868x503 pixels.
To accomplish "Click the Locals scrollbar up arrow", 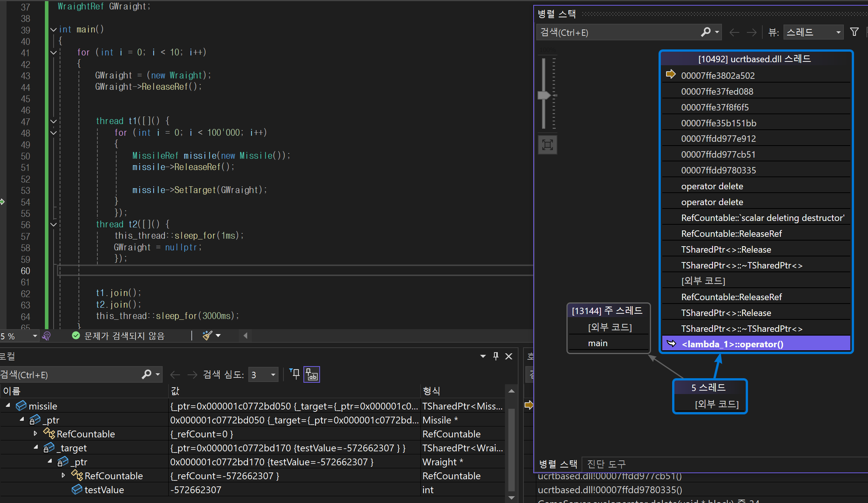I will pyautogui.click(x=511, y=391).
